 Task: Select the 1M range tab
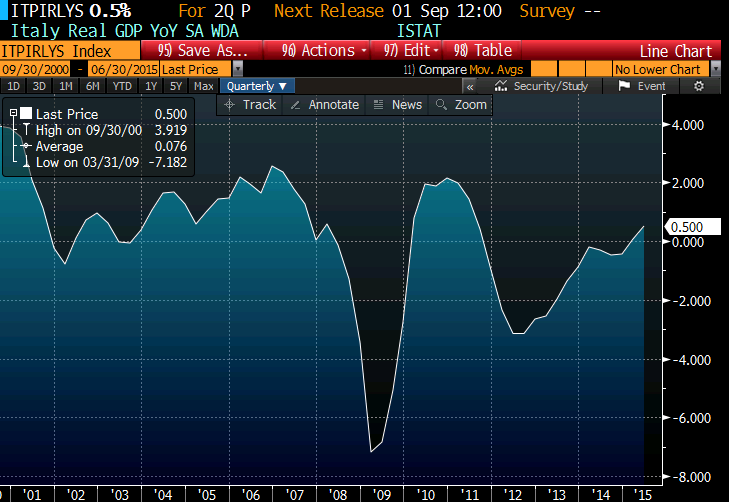(x=66, y=86)
